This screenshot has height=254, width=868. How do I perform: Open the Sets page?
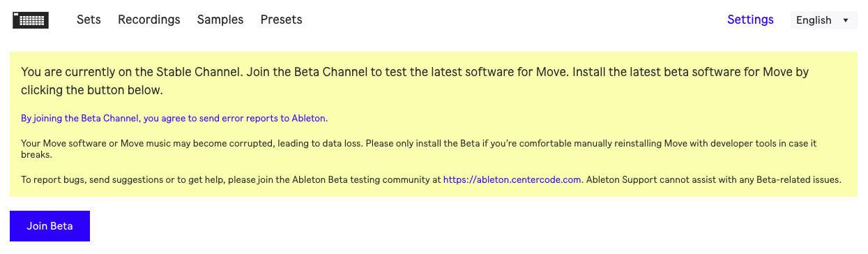point(89,20)
